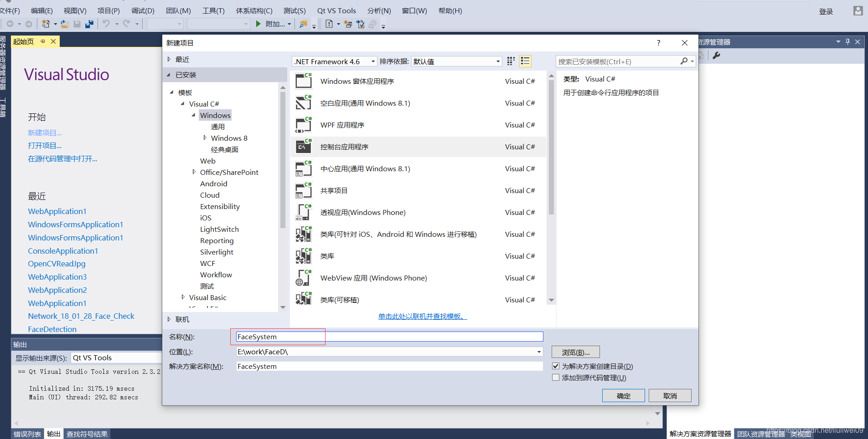Click the New Project toolbar icon
The width and height of the screenshot is (868, 439).
46,24
